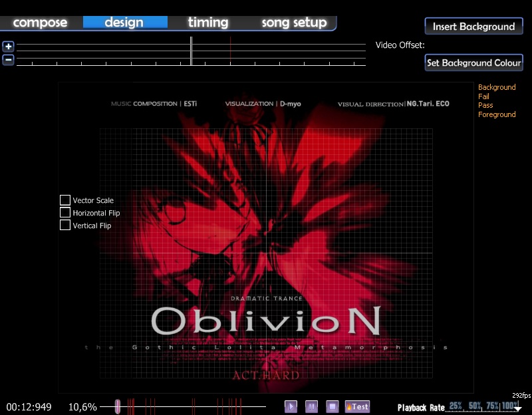Select the Pass layer
Viewport: 532px width, 415px height.
click(x=485, y=105)
